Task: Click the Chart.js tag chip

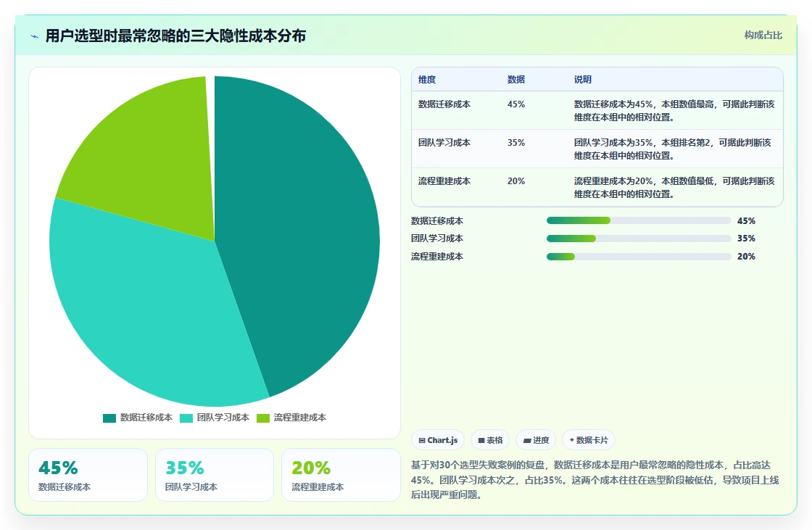Action: tap(438, 440)
